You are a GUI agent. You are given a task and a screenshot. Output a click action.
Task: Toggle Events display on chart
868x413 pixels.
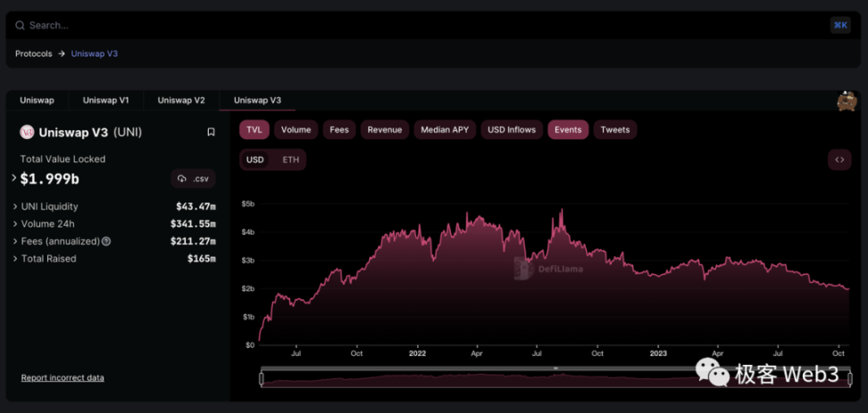point(568,129)
